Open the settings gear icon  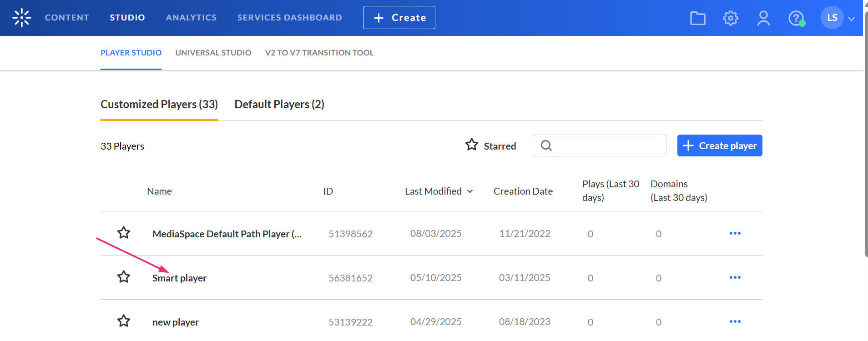coord(731,18)
